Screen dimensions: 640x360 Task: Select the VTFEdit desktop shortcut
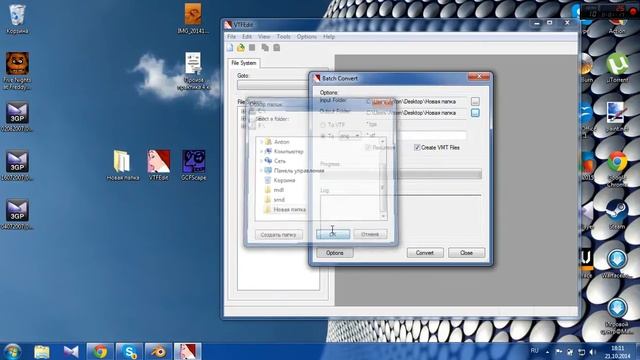[159, 164]
